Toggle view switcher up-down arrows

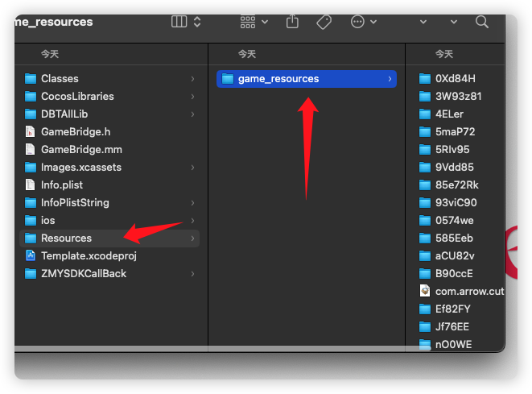(197, 22)
